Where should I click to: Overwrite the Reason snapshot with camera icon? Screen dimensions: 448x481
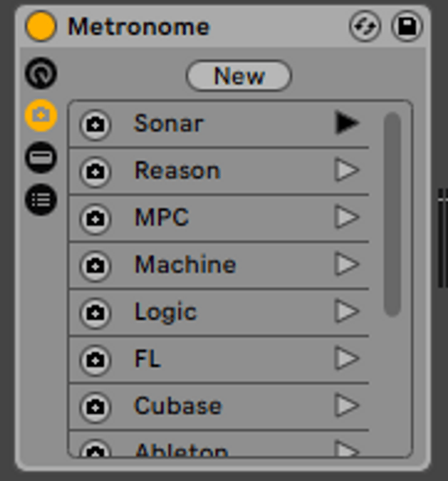95,171
